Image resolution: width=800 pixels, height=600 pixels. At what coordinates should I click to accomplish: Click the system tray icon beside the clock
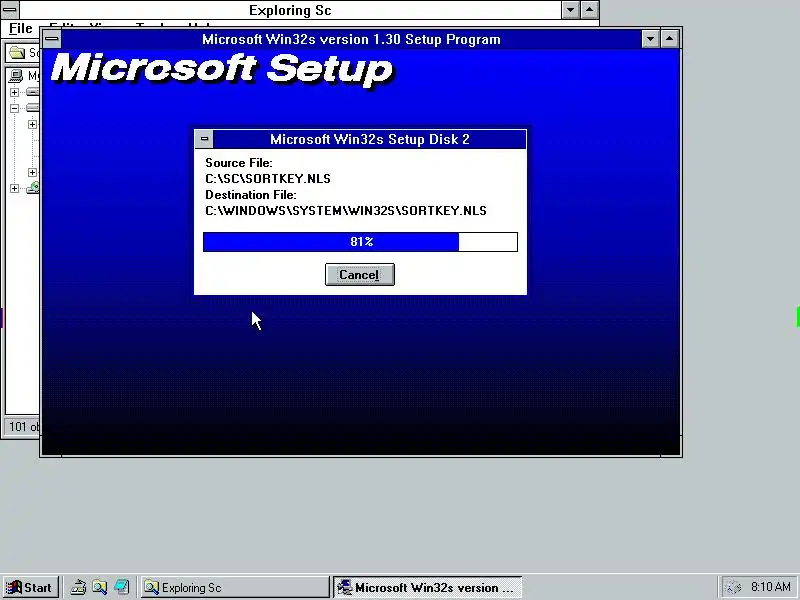pos(734,587)
